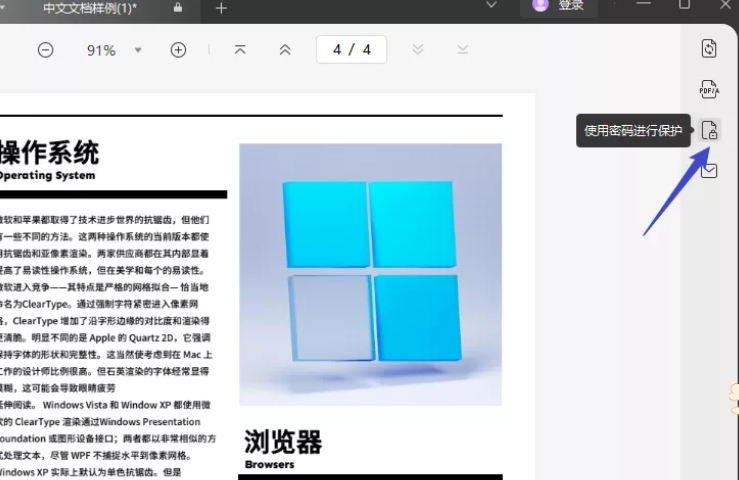Click the zoom out minus icon
The height and width of the screenshot is (480, 739).
pos(45,50)
